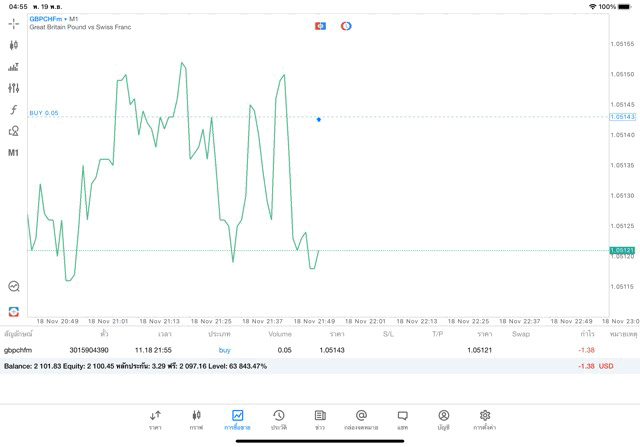Open the drawing objects shapes icon
Screen dimensions: 640x447
(x=14, y=131)
